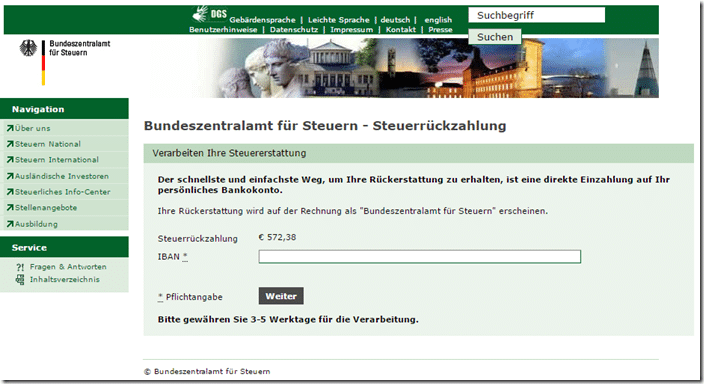Open Steuerliches Info-Center in navigation
704x384 pixels.
[x=62, y=192]
